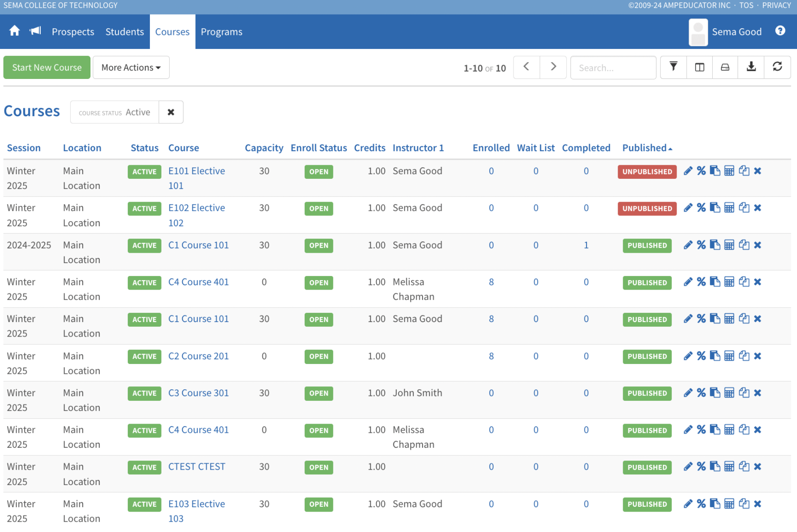Delete the CTEST CTEST course row

pyautogui.click(x=758, y=467)
